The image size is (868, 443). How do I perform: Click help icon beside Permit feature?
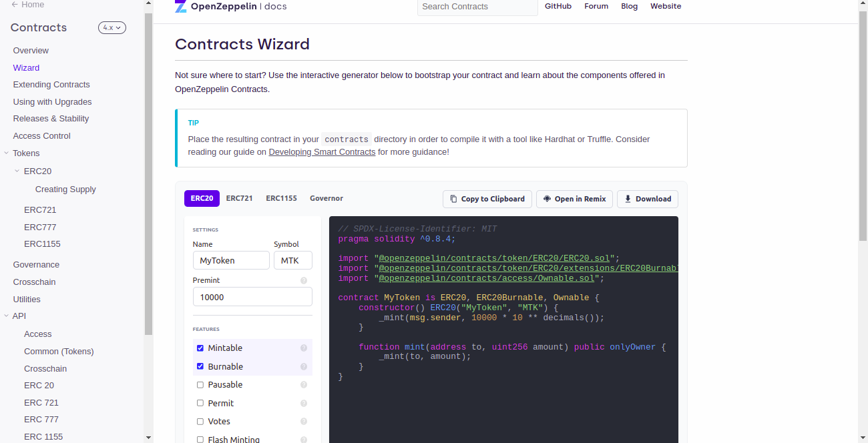click(304, 404)
